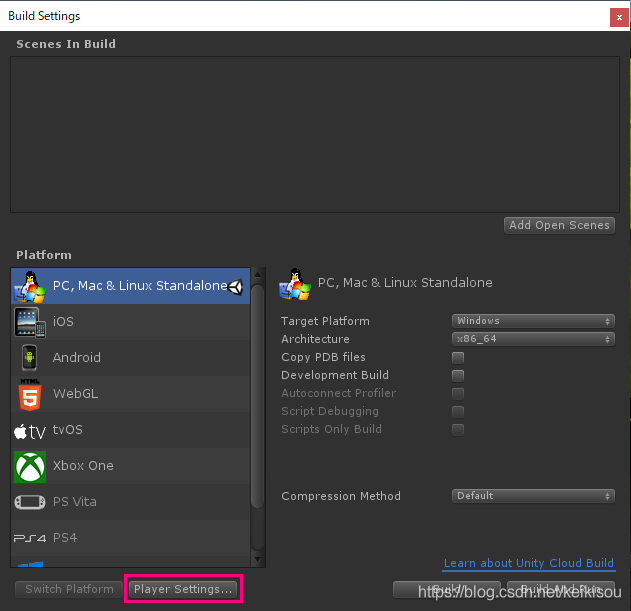Open the Learn about Unity Cloud Build link
Image resolution: width=631 pixels, height=611 pixels.
click(529, 563)
